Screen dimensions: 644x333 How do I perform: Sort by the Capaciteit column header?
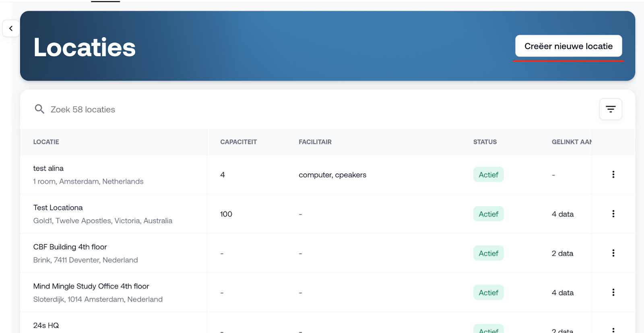pyautogui.click(x=238, y=142)
